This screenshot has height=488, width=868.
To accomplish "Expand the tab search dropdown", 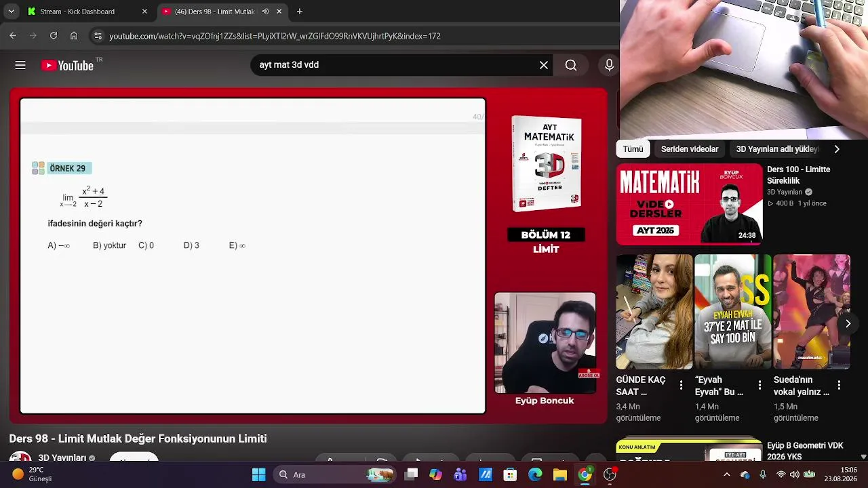I will pyautogui.click(x=11, y=12).
